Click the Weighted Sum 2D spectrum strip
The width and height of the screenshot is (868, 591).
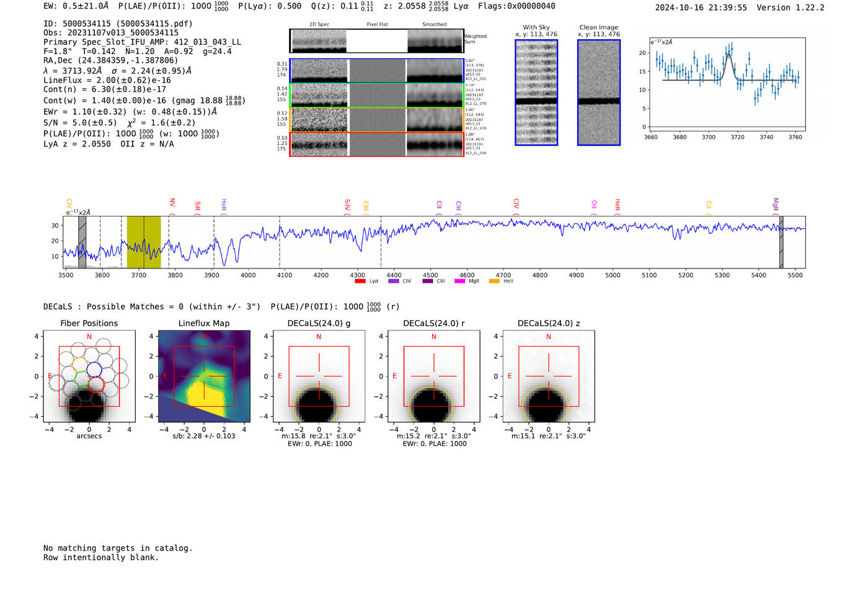tap(377, 41)
